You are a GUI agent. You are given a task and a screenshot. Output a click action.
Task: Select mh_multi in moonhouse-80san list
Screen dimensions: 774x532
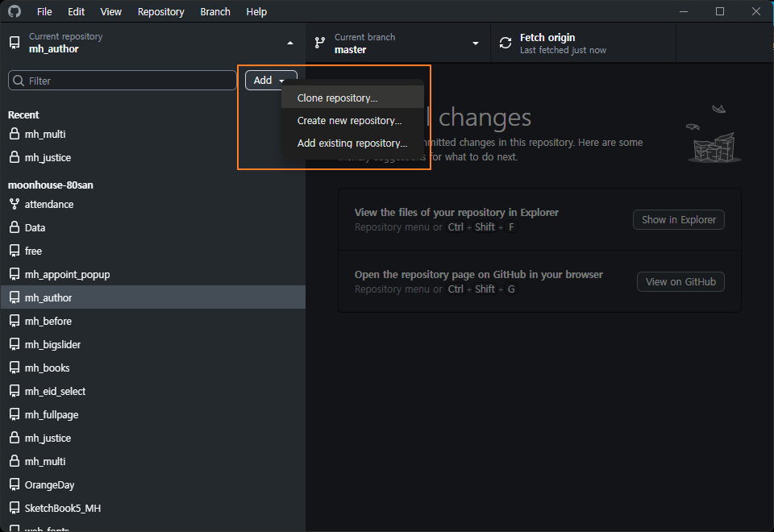152,461
